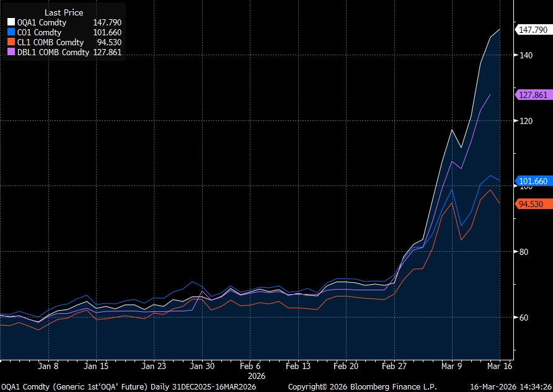Click the purple DBL1 COMB legend swatch

[x=11, y=52]
